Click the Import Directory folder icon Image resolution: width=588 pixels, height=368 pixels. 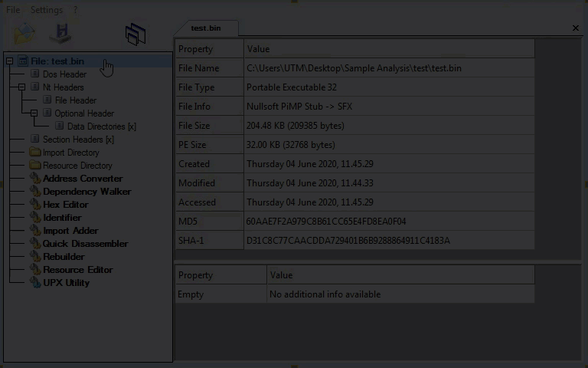coord(35,152)
